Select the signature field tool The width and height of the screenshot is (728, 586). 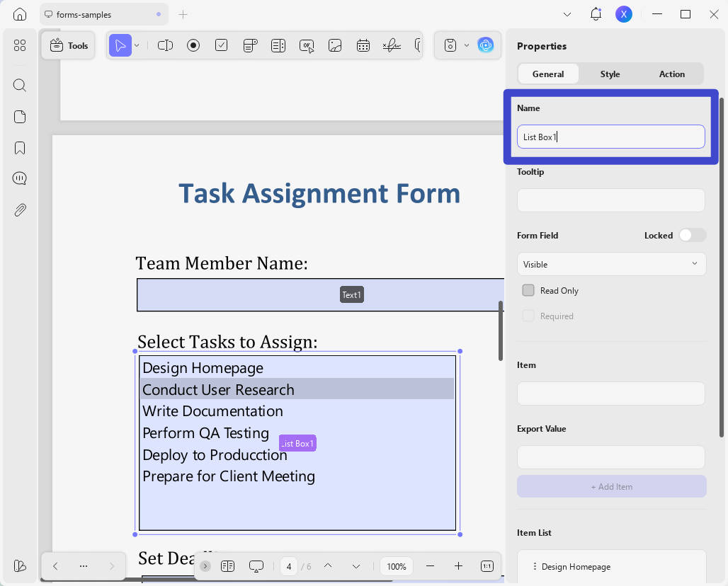click(x=392, y=45)
